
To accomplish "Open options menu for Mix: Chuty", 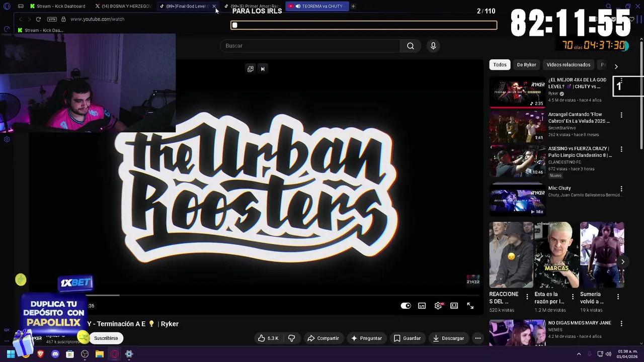I will point(621,189).
